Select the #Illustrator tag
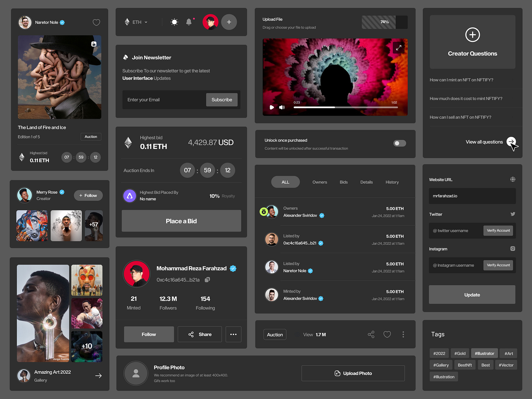 click(484, 353)
